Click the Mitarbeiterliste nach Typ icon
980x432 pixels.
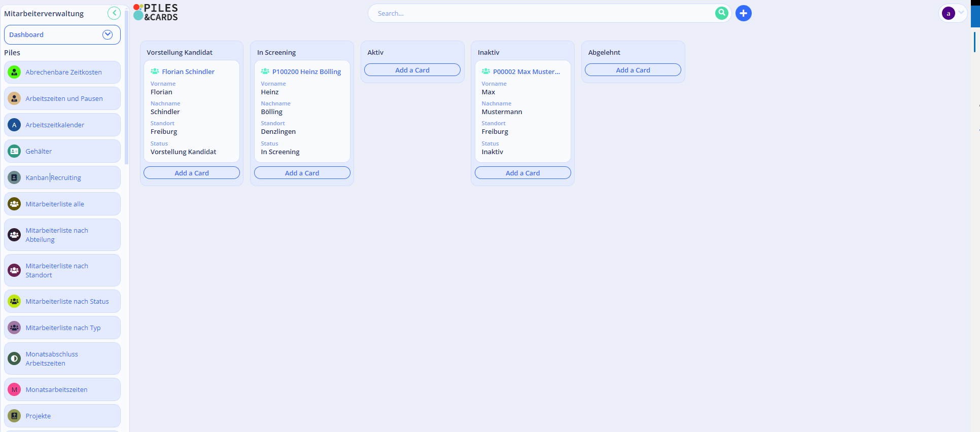pyautogui.click(x=14, y=328)
